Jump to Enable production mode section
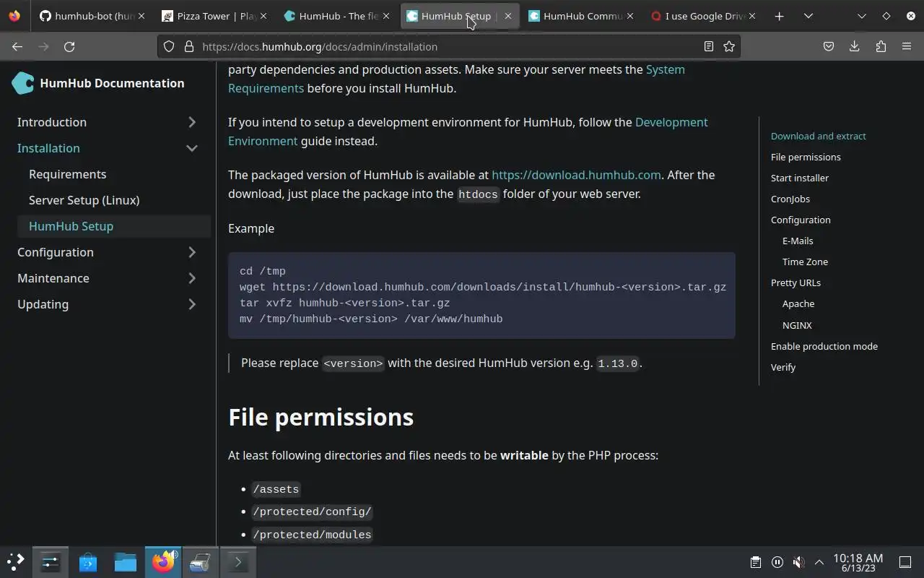This screenshot has width=924, height=578. click(x=824, y=346)
